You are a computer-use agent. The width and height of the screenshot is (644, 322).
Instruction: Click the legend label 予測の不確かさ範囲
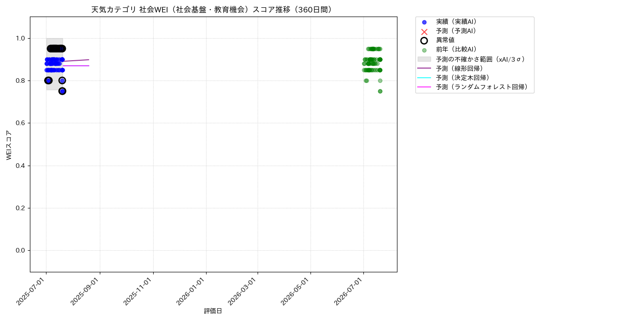point(481,59)
